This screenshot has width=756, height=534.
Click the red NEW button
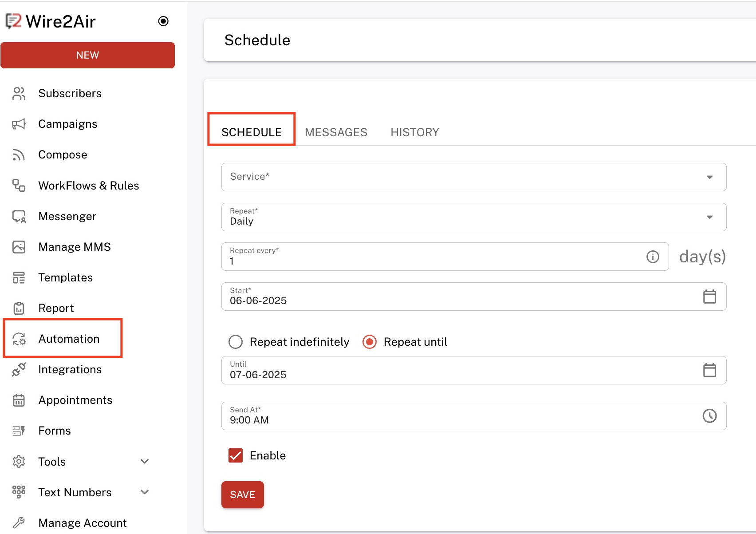(x=87, y=55)
